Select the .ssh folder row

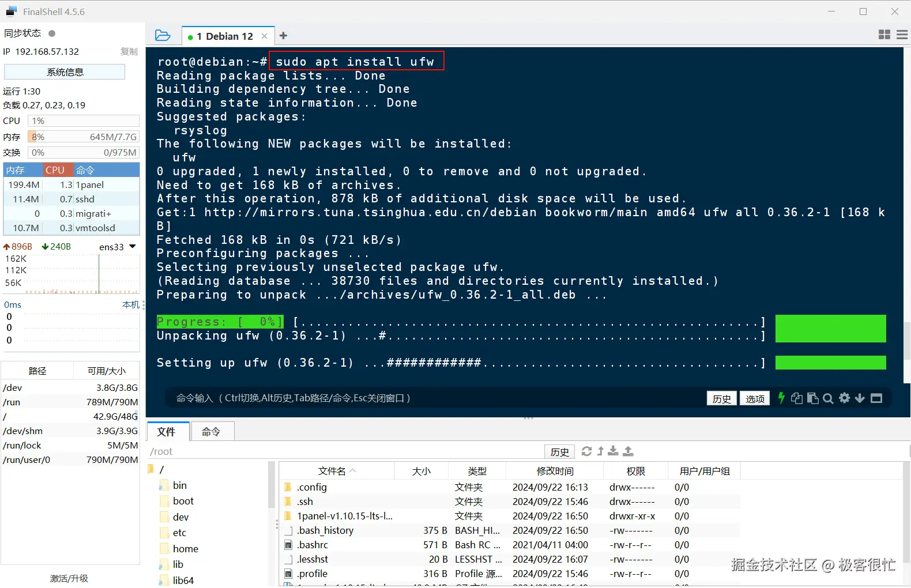[x=510, y=502]
